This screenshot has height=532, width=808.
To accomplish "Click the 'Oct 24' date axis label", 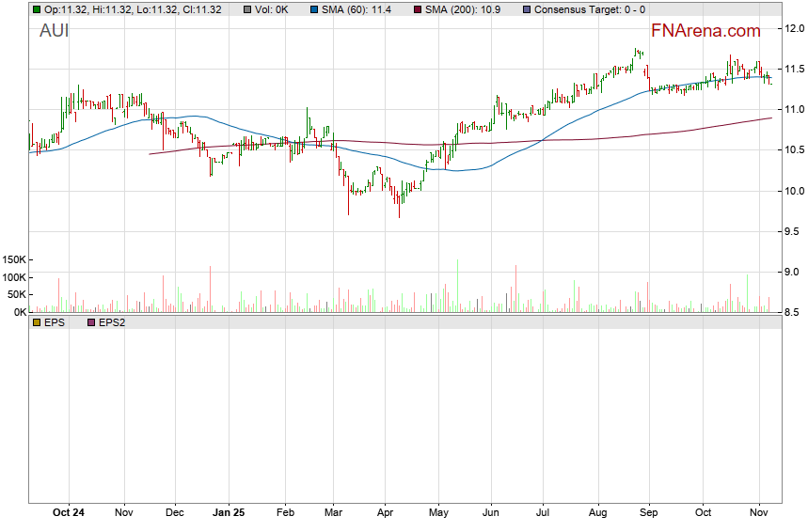I will pyautogui.click(x=69, y=513).
